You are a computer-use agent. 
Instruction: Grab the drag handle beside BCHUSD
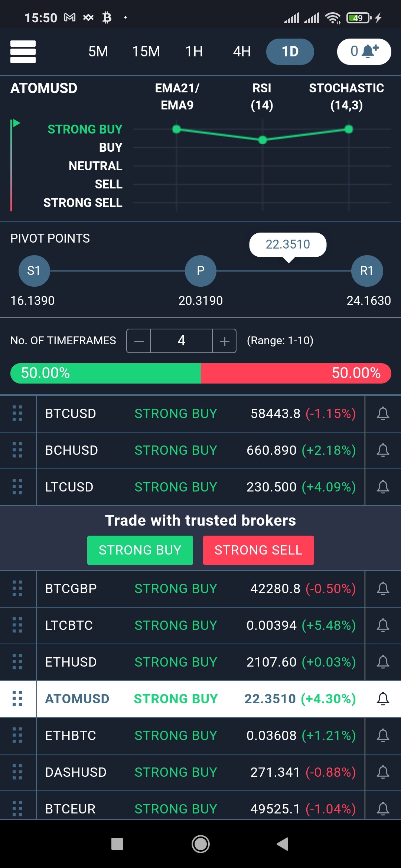coord(17,450)
